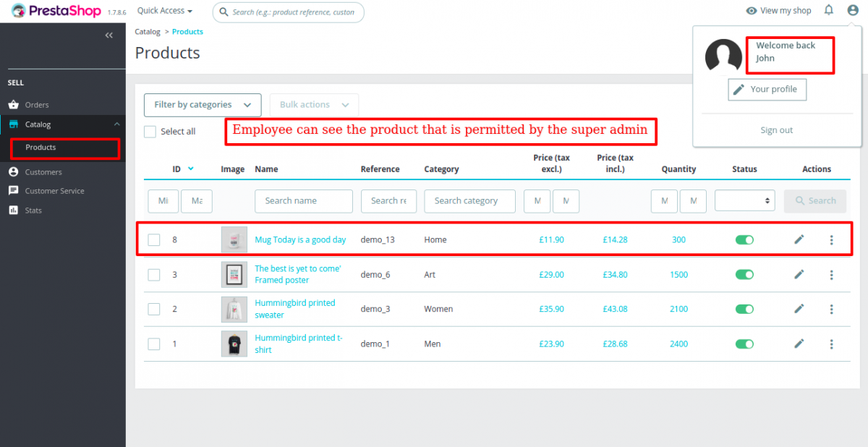Disable status toggle for Hummingbird printed t-shirt
The width and height of the screenshot is (868, 447).
(x=744, y=344)
